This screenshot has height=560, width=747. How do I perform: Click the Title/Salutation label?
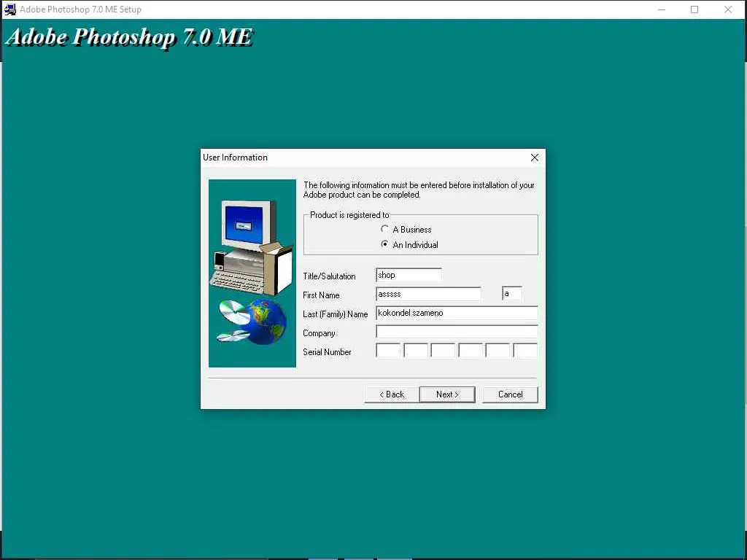[329, 276]
